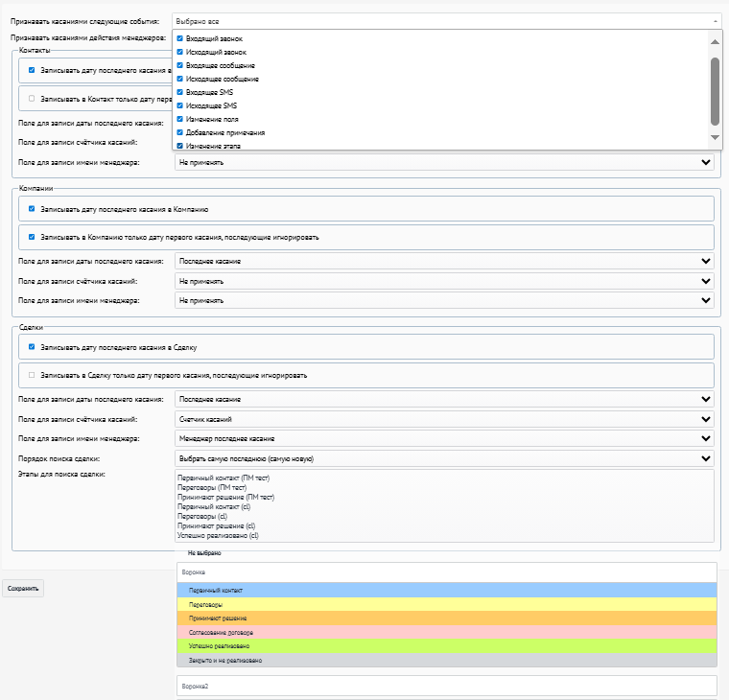Toggle 'Исходящее SMS' checkbox
This screenshot has width=729, height=700.
tap(180, 105)
